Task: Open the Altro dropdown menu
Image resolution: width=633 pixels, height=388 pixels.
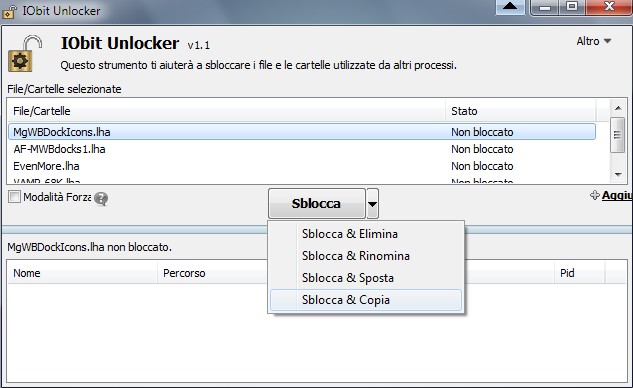Action: [x=594, y=41]
